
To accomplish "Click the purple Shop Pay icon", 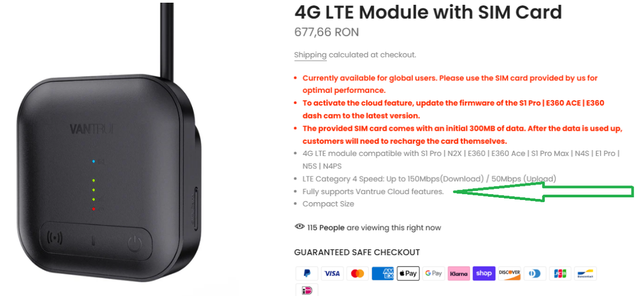I will point(484,273).
